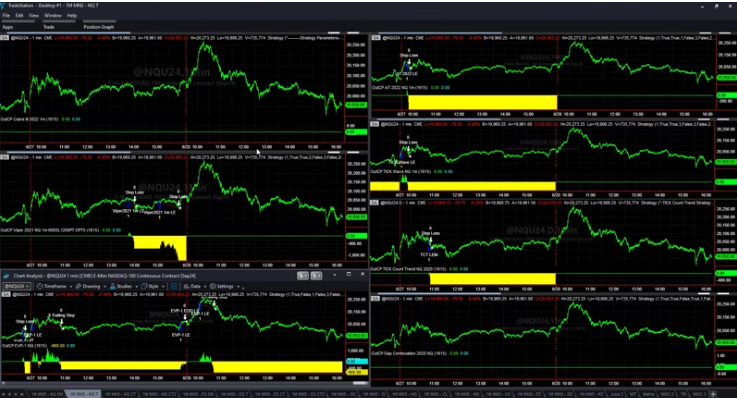Open the View menu
Screen dimensions: 737x398
[34, 16]
